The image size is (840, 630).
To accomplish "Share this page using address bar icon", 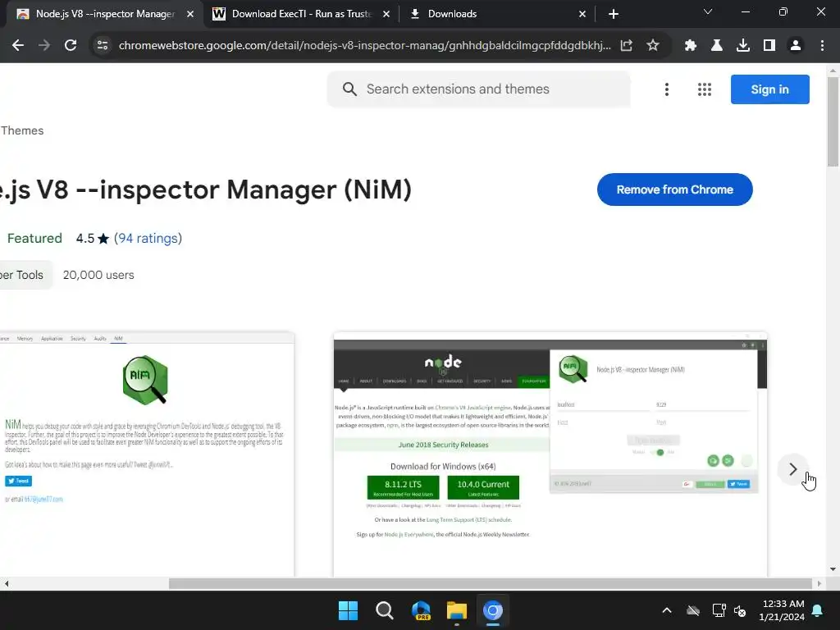I will pos(626,46).
